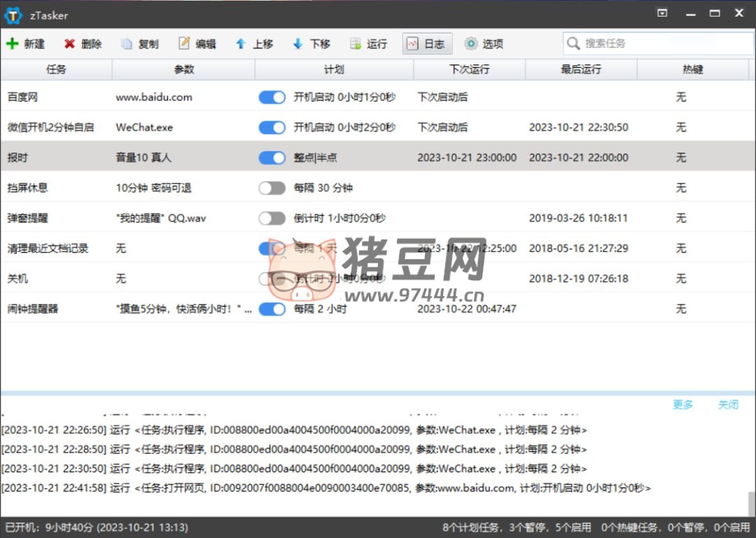
Task: Enable the 弹窗提醒 task toggle
Action: [272, 219]
